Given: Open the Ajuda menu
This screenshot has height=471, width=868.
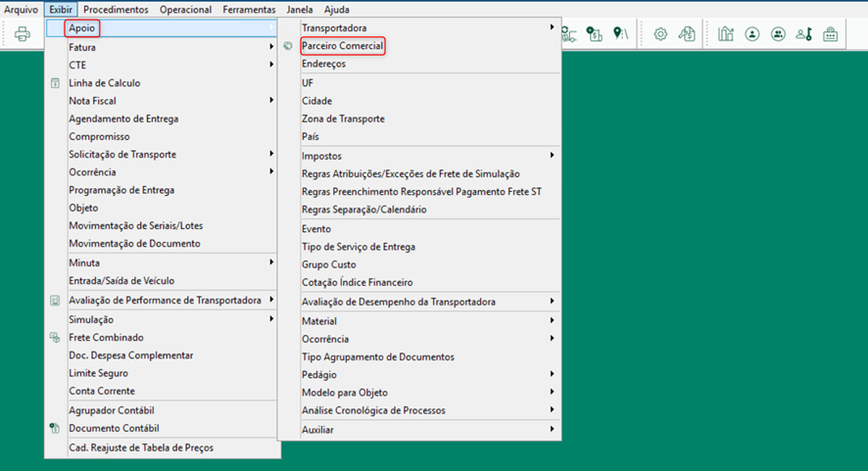Looking at the screenshot, I should [x=337, y=10].
